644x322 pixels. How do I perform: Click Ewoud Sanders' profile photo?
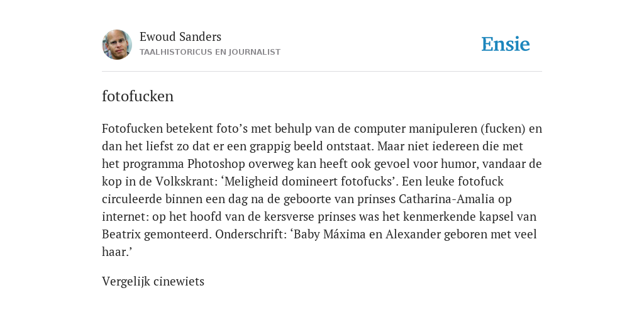pyautogui.click(x=117, y=45)
